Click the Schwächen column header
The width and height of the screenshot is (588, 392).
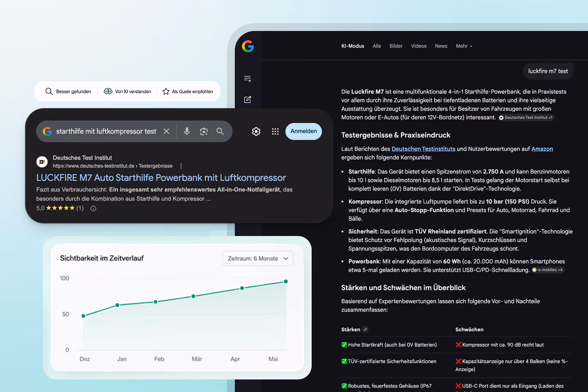(x=469, y=330)
